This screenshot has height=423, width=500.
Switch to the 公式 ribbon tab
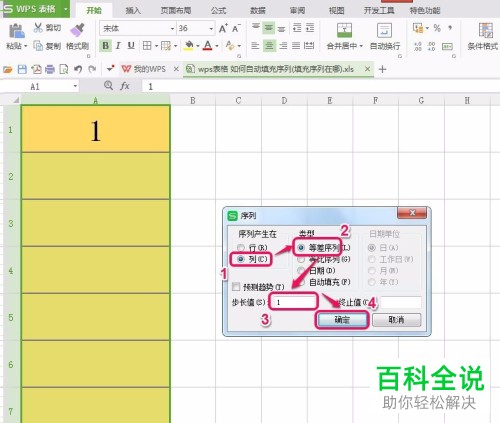click(x=219, y=11)
